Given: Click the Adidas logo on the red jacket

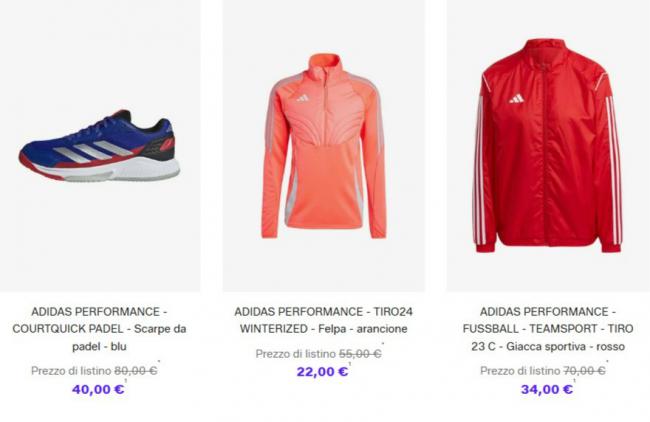Looking at the screenshot, I should [x=517, y=99].
